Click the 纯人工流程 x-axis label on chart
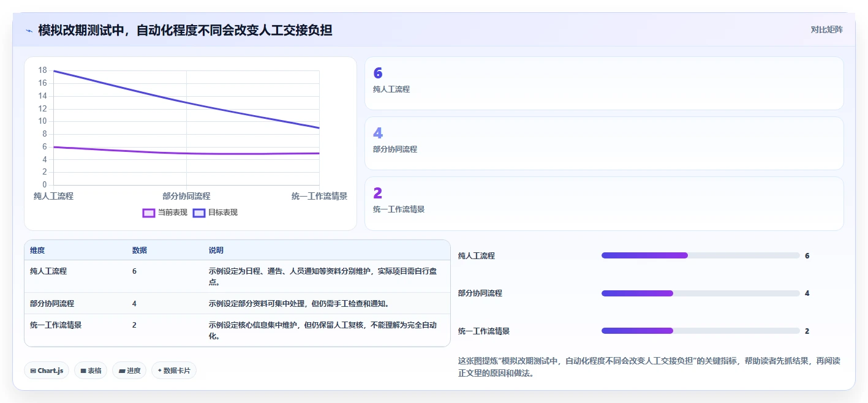This screenshot has height=403, width=868. pyautogui.click(x=53, y=196)
